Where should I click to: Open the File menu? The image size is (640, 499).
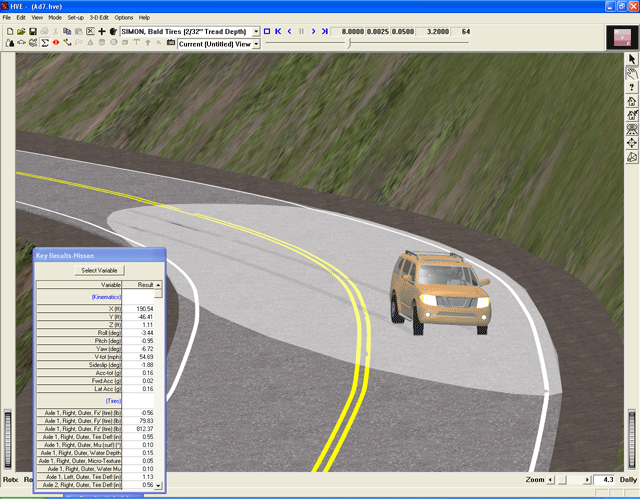click(7, 18)
